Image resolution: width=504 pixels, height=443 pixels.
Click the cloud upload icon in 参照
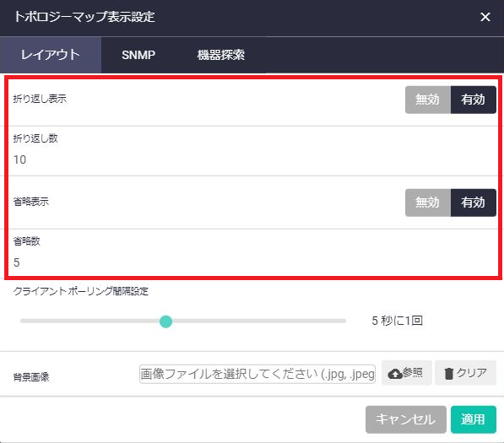[x=395, y=374]
